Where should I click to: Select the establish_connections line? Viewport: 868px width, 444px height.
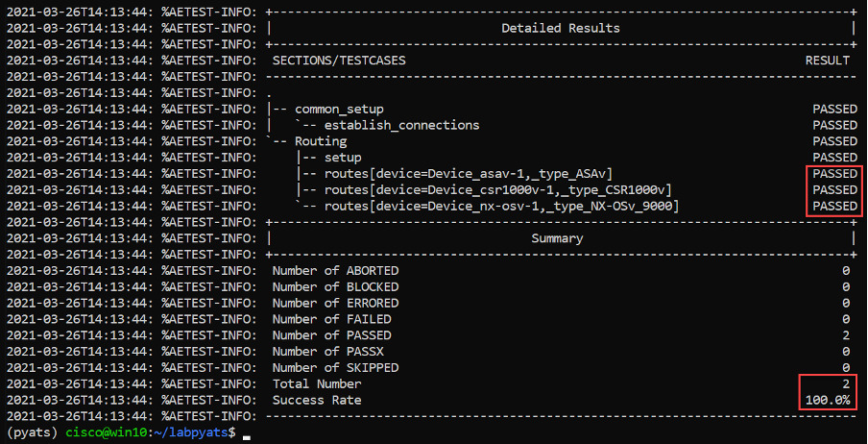coord(401,125)
